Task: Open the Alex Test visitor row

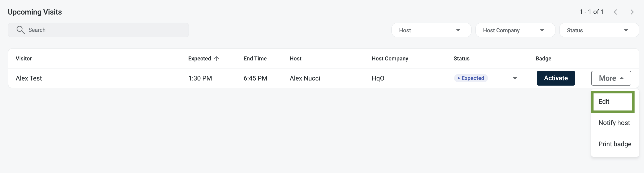Action: pyautogui.click(x=29, y=78)
